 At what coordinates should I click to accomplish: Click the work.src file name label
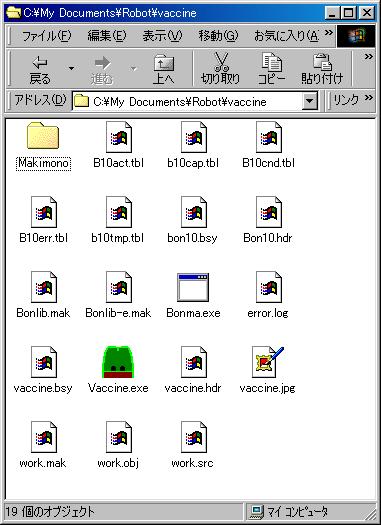[x=193, y=463]
